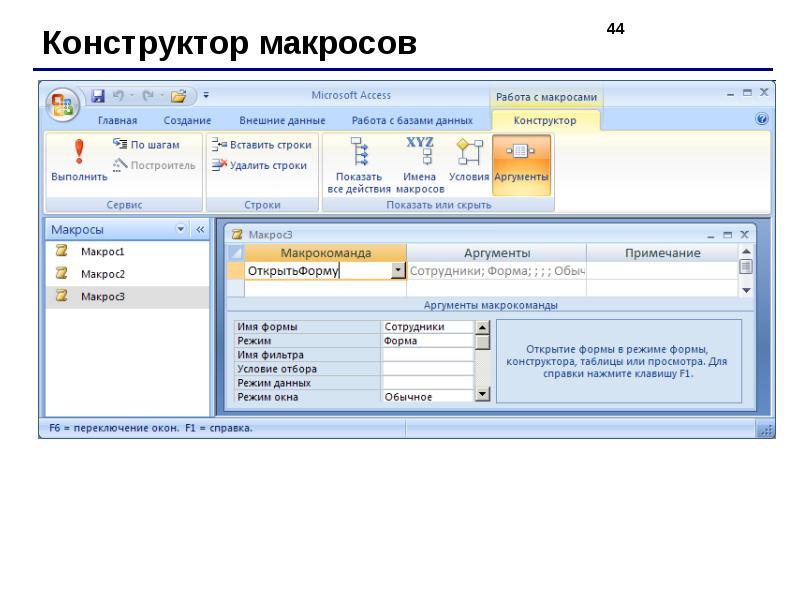Expand the Макросы navigation pane menu arrow
This screenshot has width=800, height=600.
180,229
